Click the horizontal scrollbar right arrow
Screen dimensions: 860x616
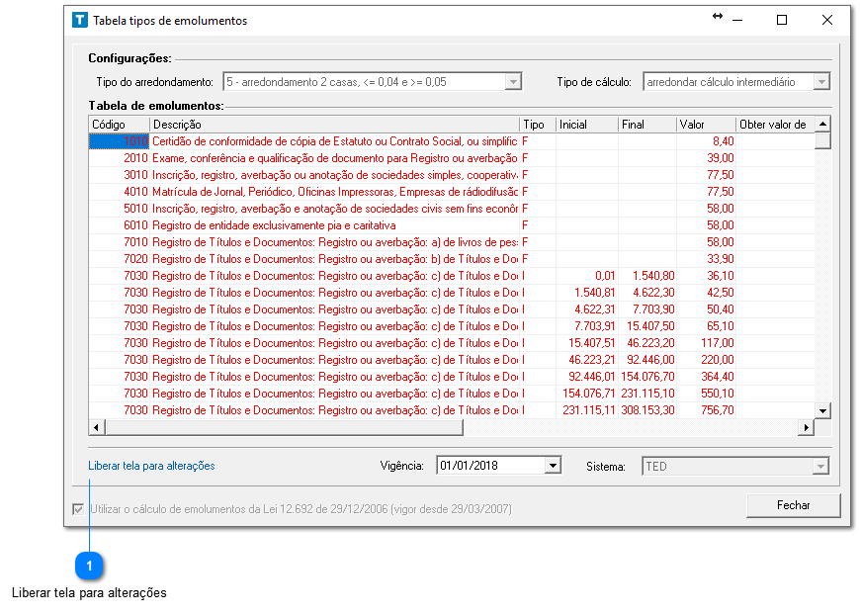click(806, 427)
